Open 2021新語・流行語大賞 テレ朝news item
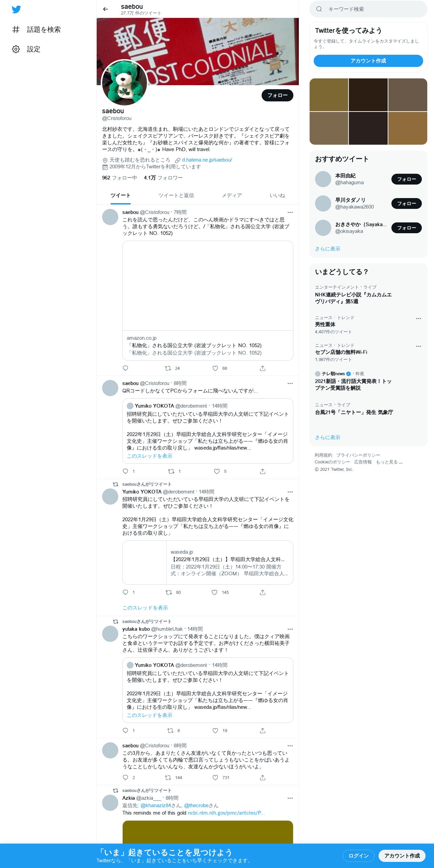The image size is (434, 868). coord(353,384)
